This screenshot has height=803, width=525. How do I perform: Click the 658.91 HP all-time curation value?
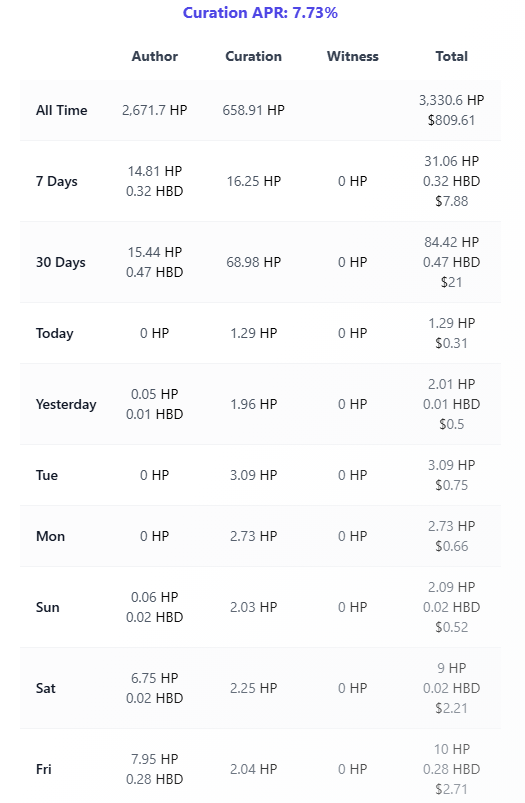tap(254, 110)
